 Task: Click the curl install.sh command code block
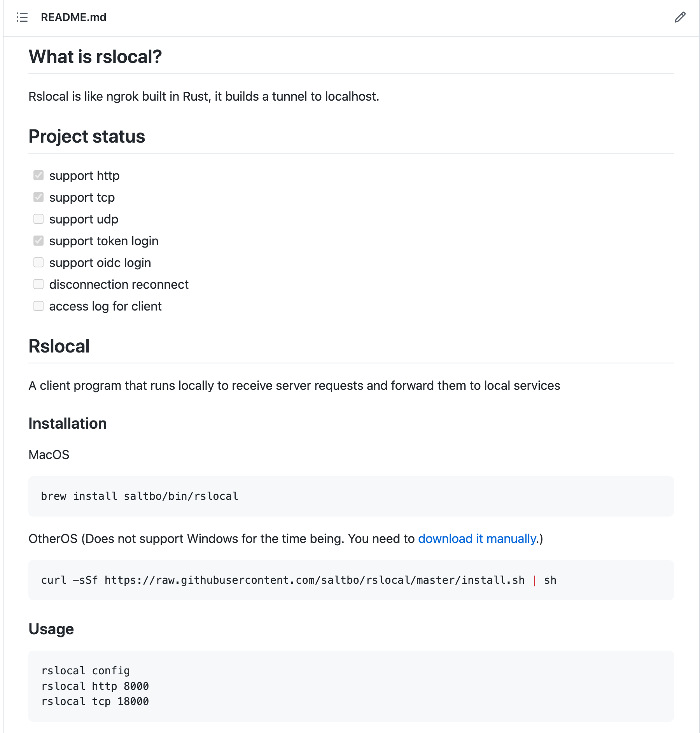point(351,580)
